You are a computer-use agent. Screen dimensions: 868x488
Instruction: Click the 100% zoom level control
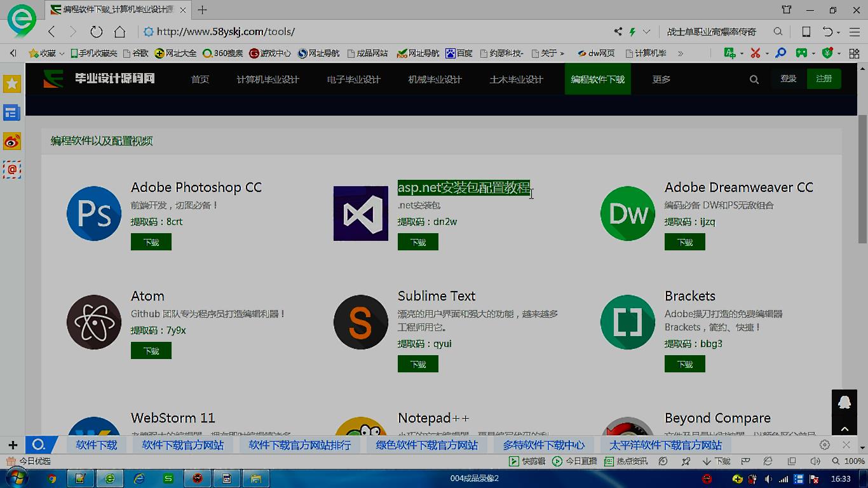click(848, 461)
